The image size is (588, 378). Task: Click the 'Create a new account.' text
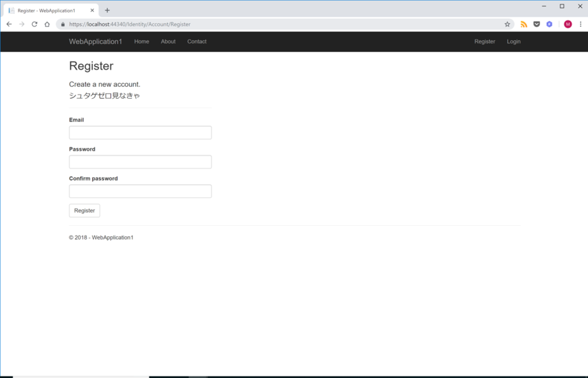105,84
